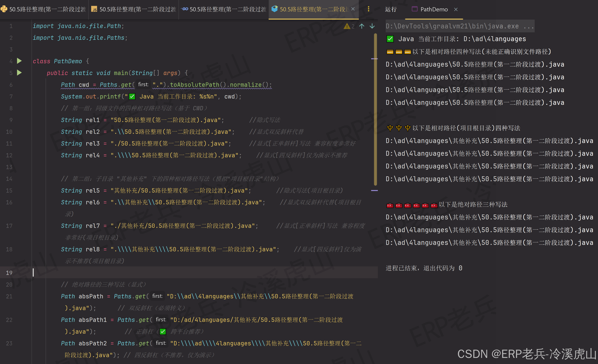Click run gutter icon beside main method
The image size is (598, 364).
19,72
